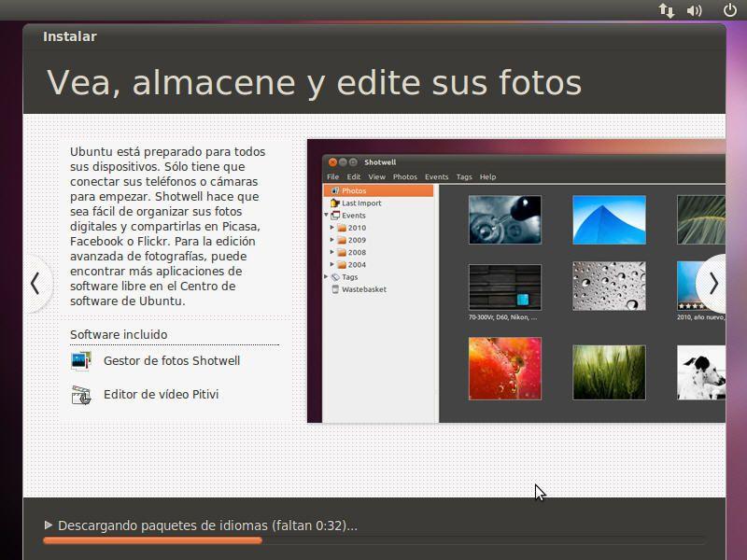Screen dimensions: 747x560
Task: Expand the 2008 events folder
Action: pyautogui.click(x=332, y=252)
